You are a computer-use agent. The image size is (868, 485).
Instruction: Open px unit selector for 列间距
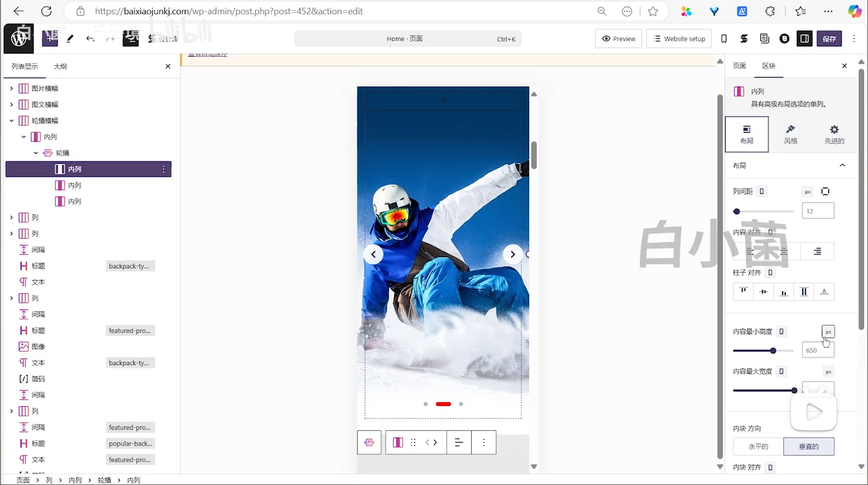[808, 192]
